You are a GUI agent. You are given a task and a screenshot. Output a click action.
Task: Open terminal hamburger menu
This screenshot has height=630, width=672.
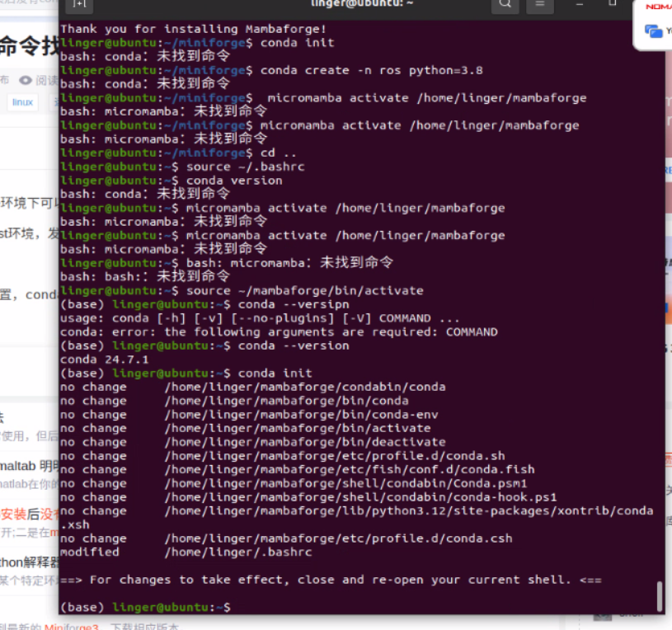pos(540,4)
